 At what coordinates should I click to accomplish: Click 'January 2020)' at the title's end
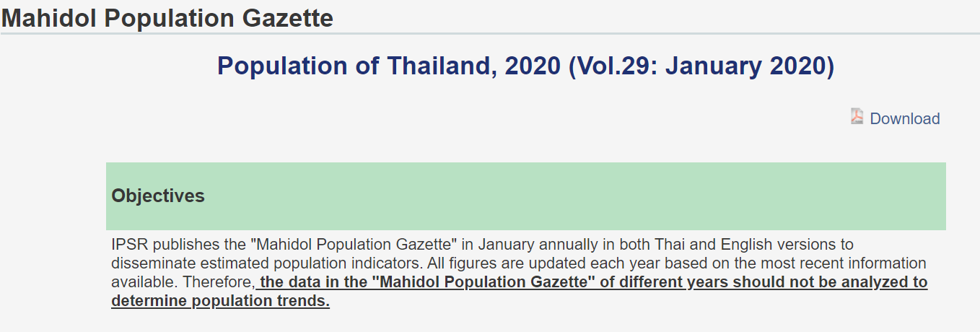tap(750, 66)
